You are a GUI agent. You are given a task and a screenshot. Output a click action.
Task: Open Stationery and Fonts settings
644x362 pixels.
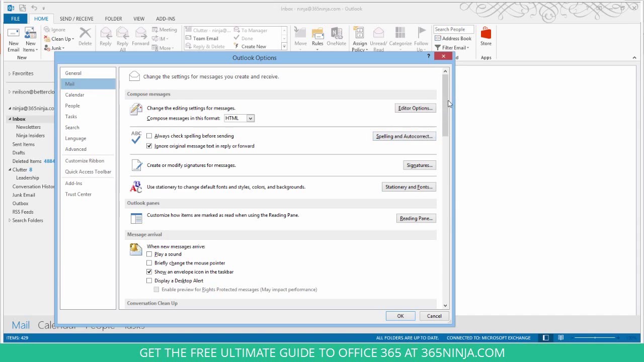409,187
